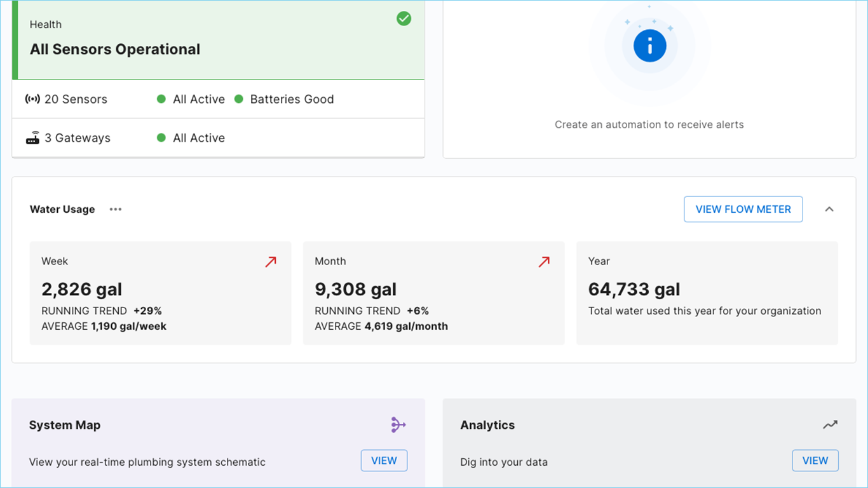The height and width of the screenshot is (488, 868).
Task: Select the Year usage card label
Action: tap(599, 261)
